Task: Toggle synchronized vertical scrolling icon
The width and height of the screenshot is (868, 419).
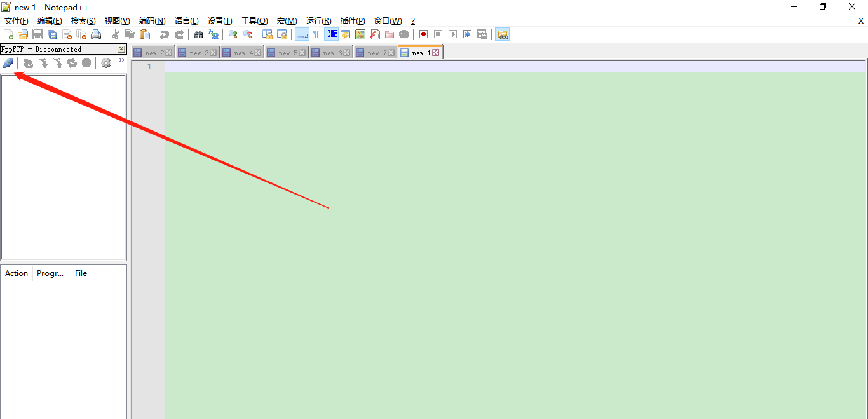Action: pos(268,34)
